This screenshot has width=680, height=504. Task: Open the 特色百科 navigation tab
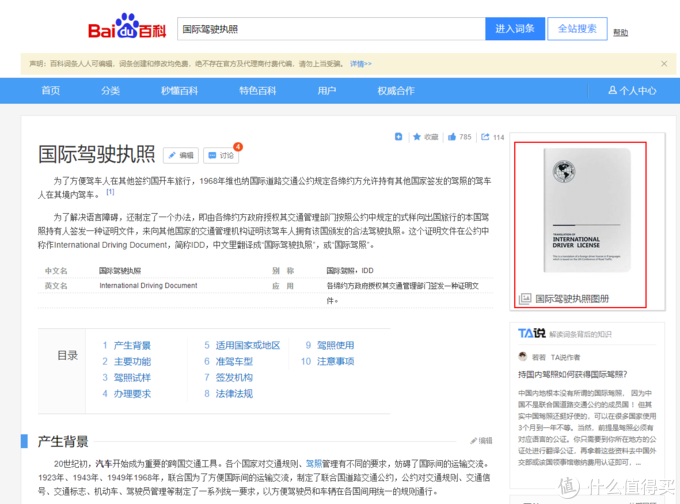(x=257, y=91)
